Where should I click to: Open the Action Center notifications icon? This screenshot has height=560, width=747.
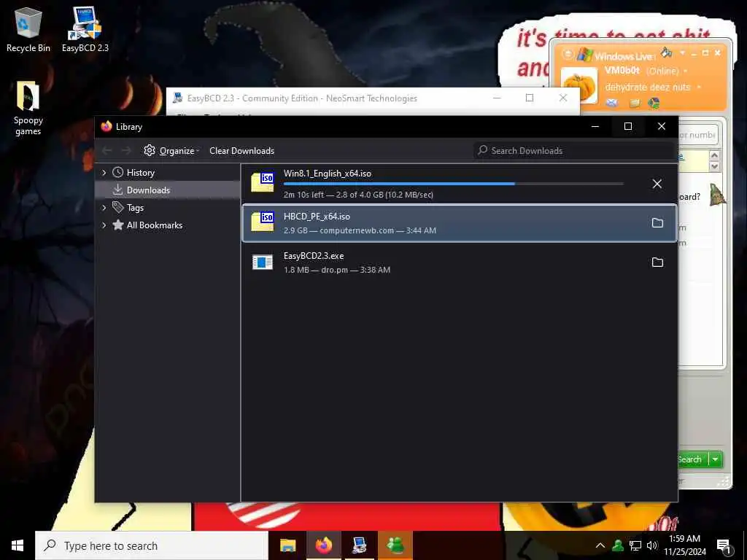click(x=724, y=546)
